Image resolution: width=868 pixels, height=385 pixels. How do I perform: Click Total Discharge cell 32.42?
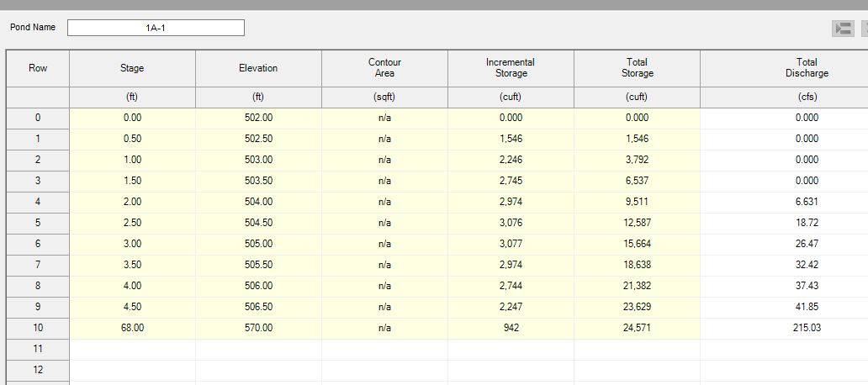tap(785, 265)
